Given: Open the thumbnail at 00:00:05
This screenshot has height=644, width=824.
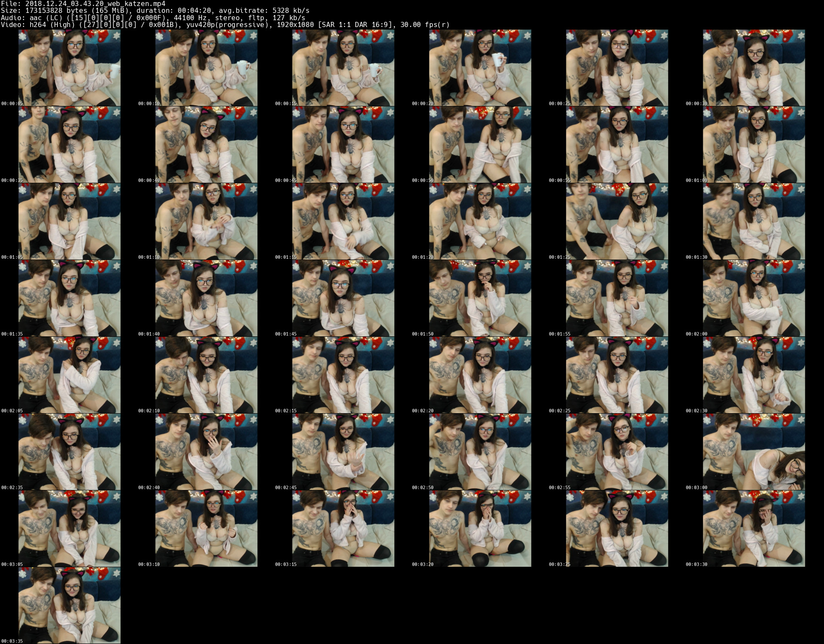Looking at the screenshot, I should pyautogui.click(x=70, y=68).
